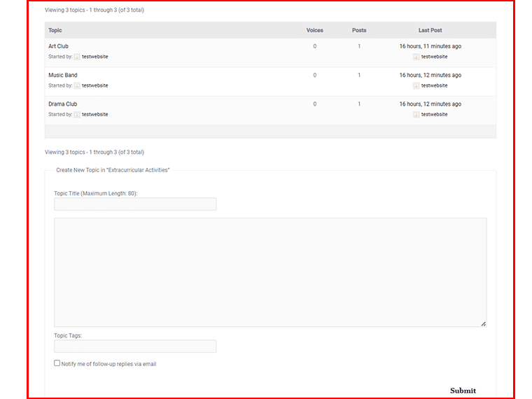Click 'Started by:' text under Art Club
The height and width of the screenshot is (399, 532).
click(x=60, y=57)
